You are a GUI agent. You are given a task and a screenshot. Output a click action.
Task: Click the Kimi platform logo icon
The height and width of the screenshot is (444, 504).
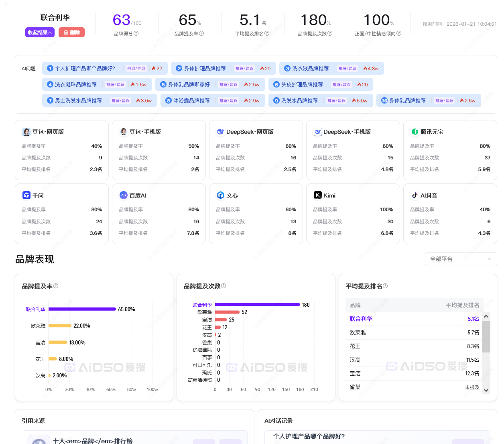317,195
